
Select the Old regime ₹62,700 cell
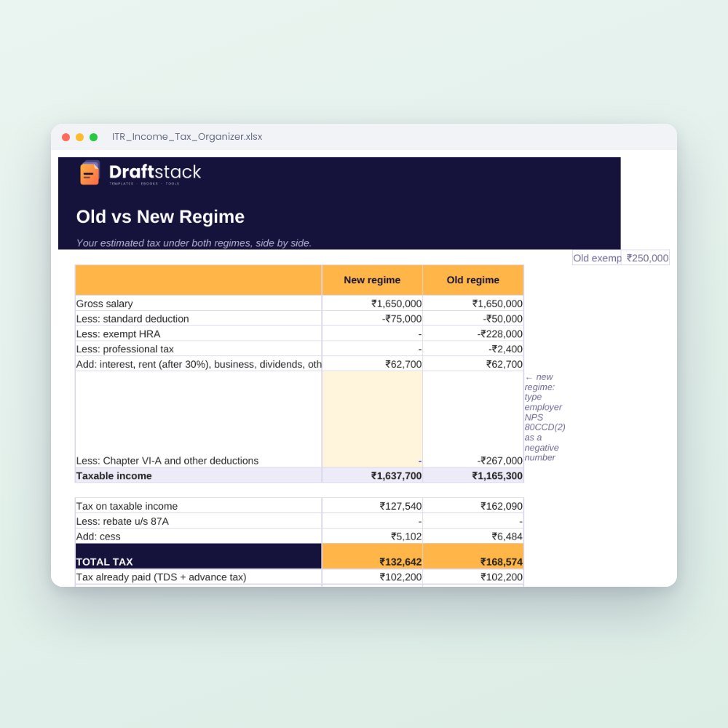pyautogui.click(x=473, y=364)
